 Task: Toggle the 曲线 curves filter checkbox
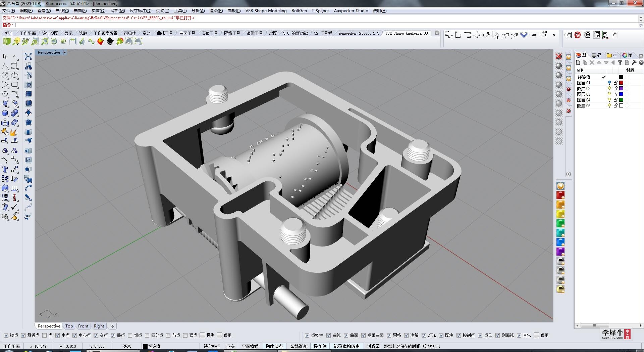[328, 335]
